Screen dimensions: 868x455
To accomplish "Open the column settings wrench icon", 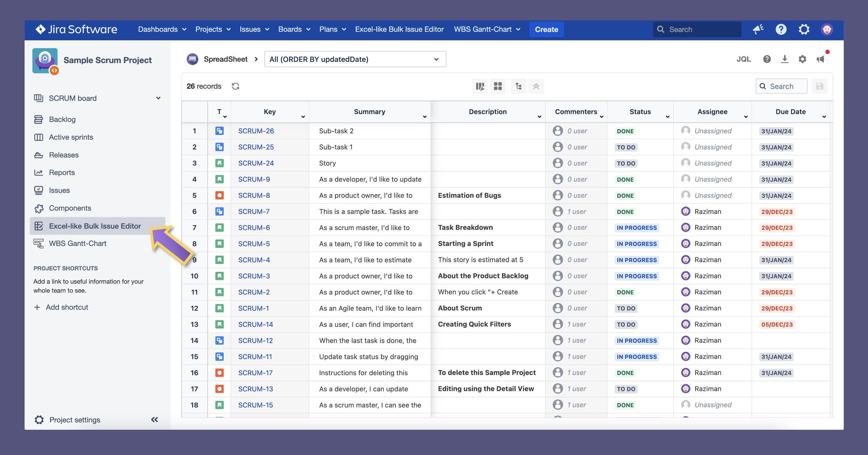I will [x=480, y=86].
